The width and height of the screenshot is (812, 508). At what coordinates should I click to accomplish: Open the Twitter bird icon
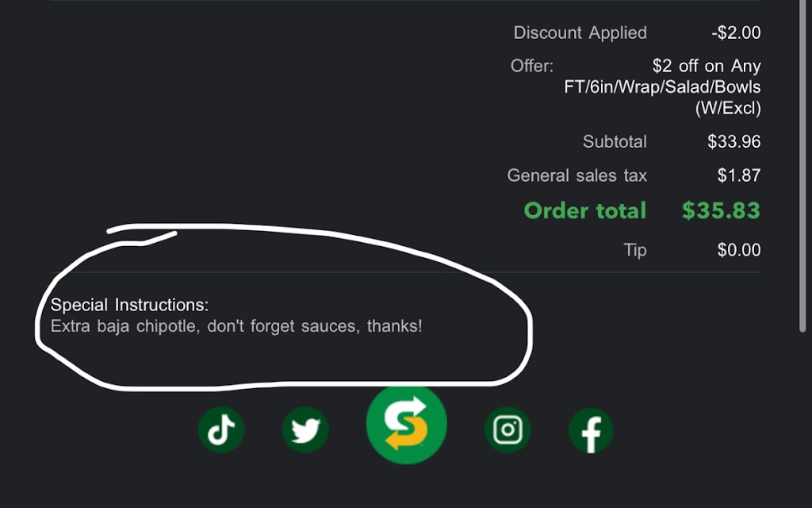point(305,430)
